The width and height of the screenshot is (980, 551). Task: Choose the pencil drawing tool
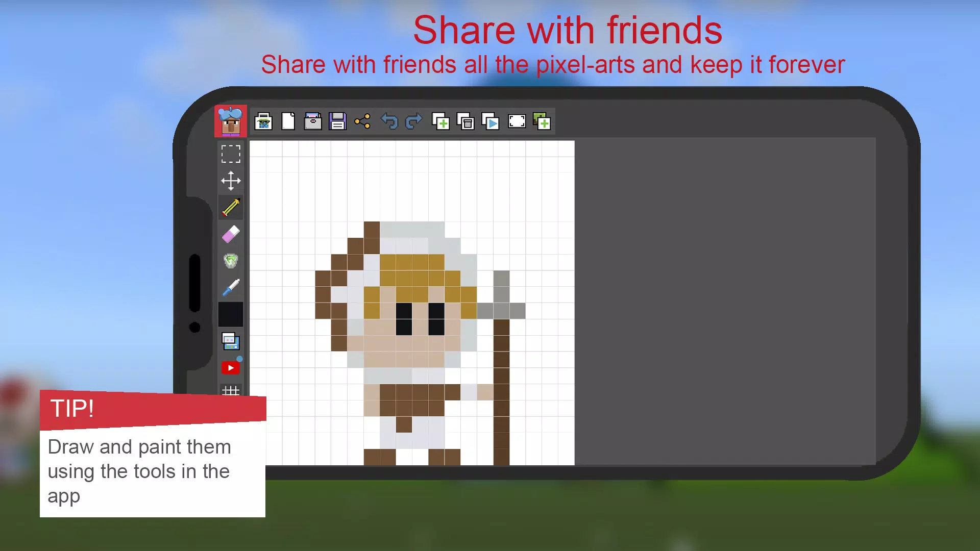[x=231, y=207]
